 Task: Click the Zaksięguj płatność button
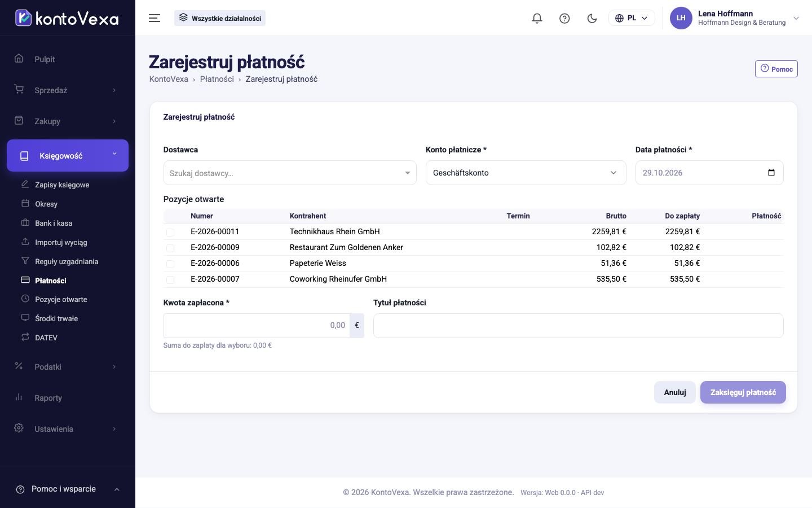(x=743, y=392)
